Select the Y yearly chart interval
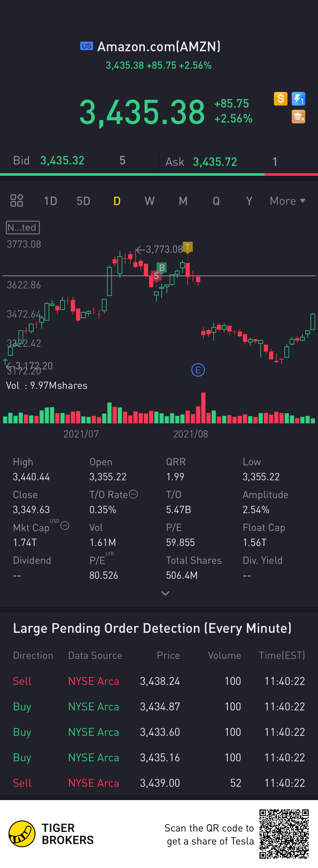This screenshot has height=868, width=318. (249, 201)
